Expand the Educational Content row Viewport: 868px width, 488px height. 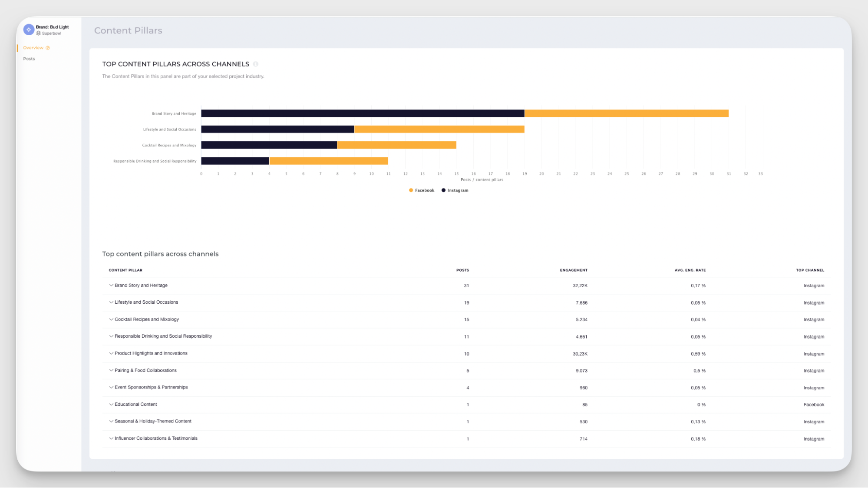111,404
